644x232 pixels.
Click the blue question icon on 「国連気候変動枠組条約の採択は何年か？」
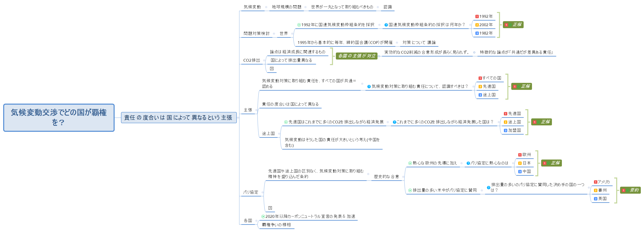tap(386, 25)
